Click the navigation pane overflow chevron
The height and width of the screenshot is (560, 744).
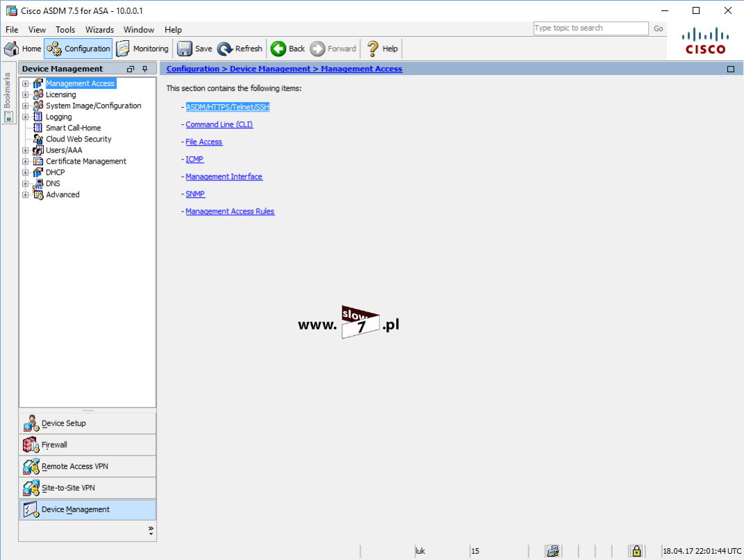(151, 530)
